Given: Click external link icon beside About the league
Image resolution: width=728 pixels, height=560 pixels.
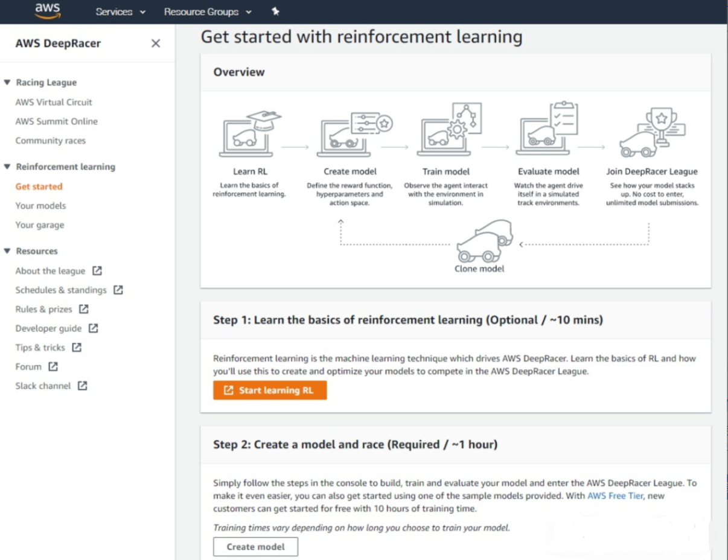Looking at the screenshot, I should point(97,271).
